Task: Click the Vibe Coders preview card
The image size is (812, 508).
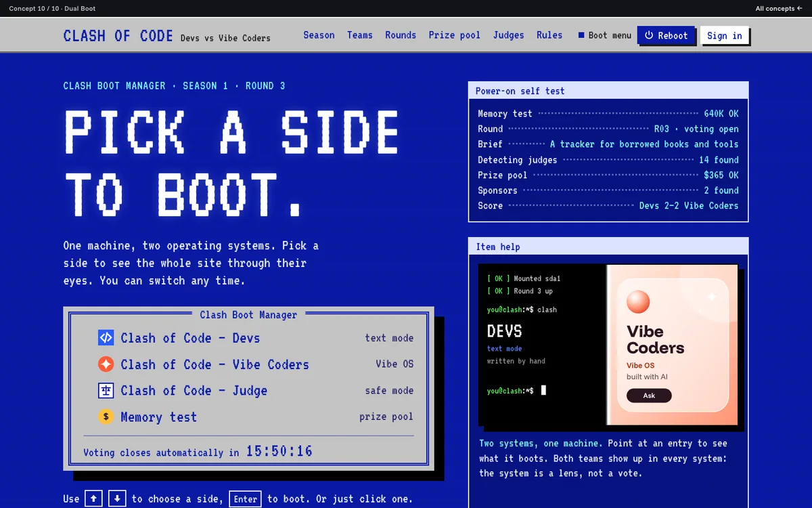Action: pos(673,345)
